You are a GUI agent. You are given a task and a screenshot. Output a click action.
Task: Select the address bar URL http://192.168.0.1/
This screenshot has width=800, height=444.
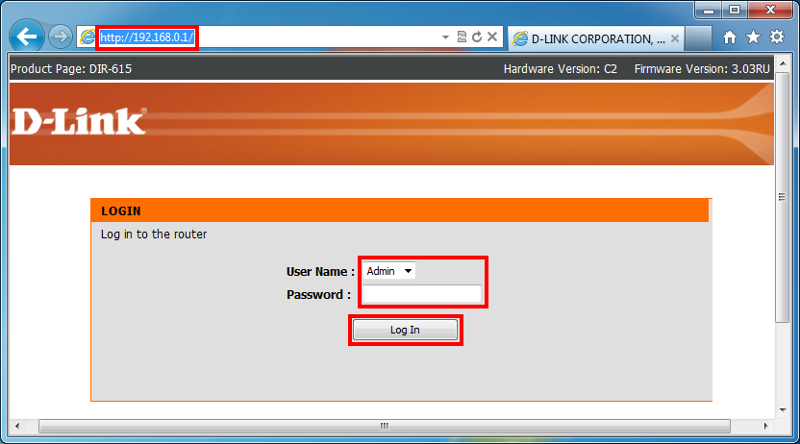click(x=146, y=37)
